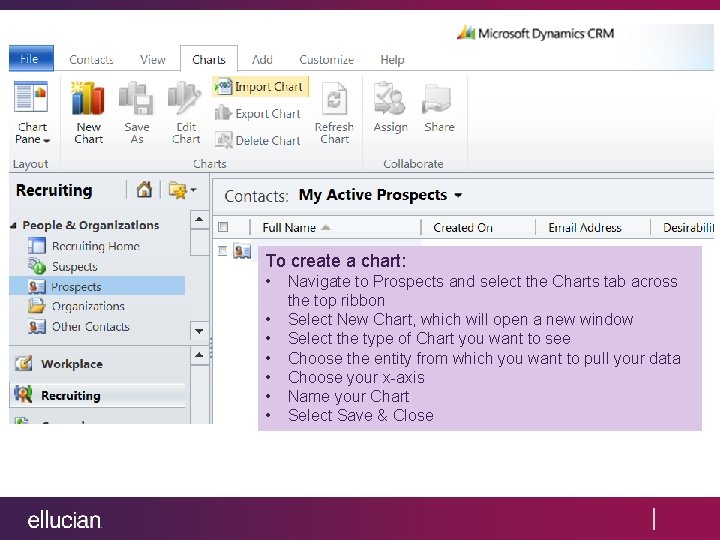The height and width of the screenshot is (540, 720).
Task: Switch to the Add ribbon tab
Action: click(x=262, y=60)
